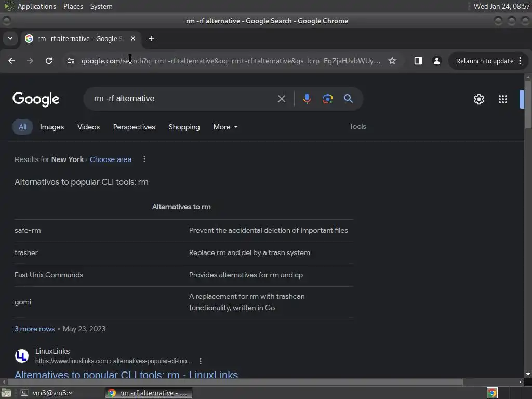This screenshot has height=399, width=532.
Task: Switch to Images results
Action: point(52,127)
